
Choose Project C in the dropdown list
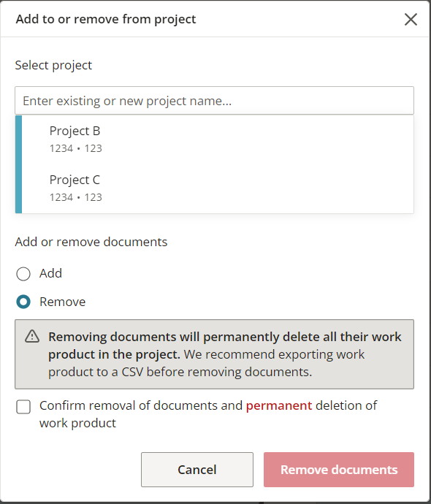[214, 188]
